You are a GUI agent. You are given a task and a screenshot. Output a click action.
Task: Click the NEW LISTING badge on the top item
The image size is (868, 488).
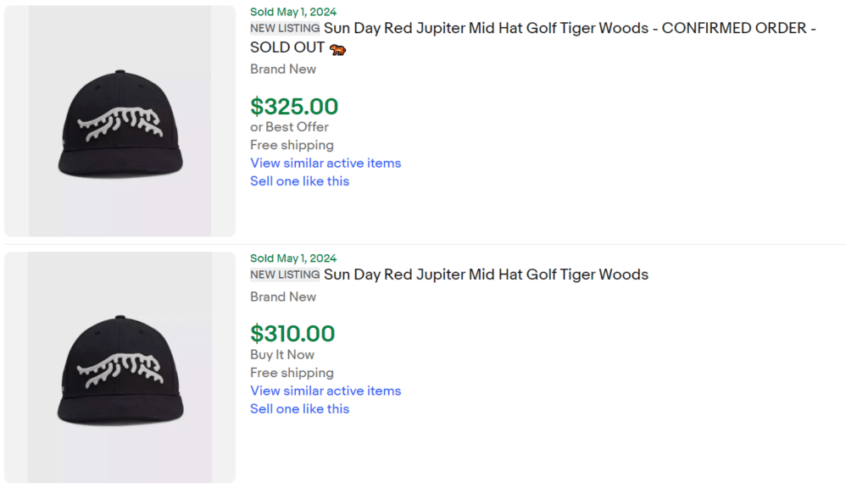pos(284,28)
